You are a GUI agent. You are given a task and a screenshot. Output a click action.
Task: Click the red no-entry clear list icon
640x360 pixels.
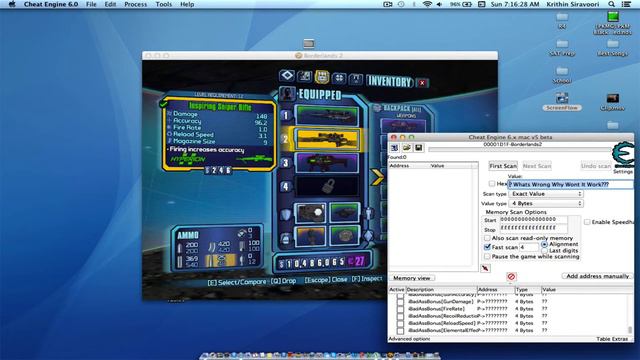point(511,277)
